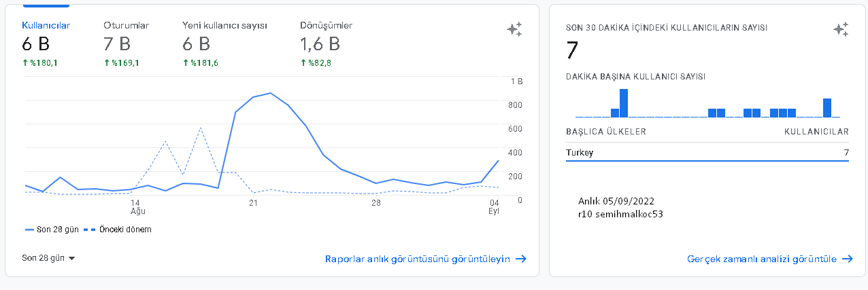Click the last bar in users-per-minute chart

(x=827, y=108)
